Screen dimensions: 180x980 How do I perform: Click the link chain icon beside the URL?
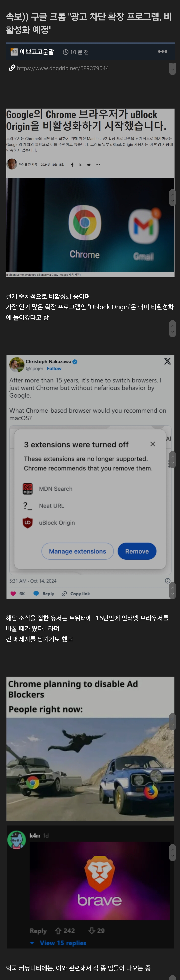[x=12, y=68]
